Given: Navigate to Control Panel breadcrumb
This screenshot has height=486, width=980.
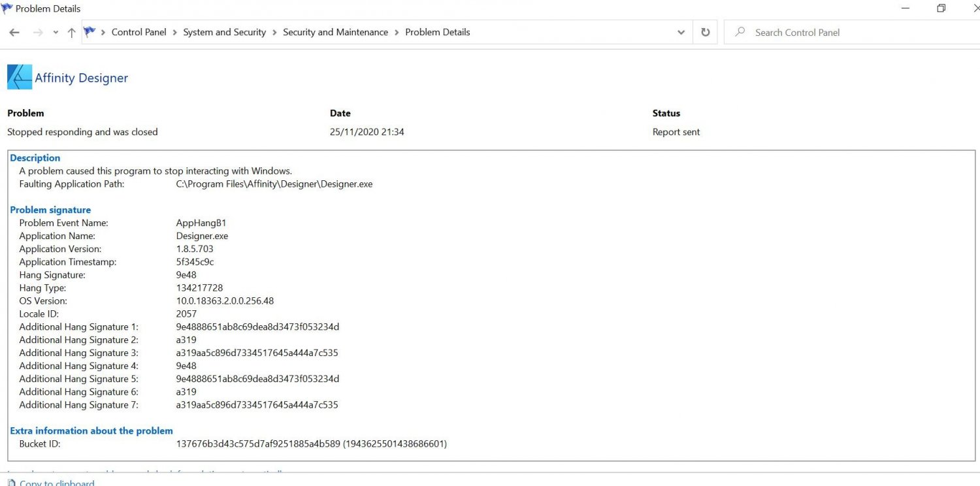Looking at the screenshot, I should pos(139,32).
